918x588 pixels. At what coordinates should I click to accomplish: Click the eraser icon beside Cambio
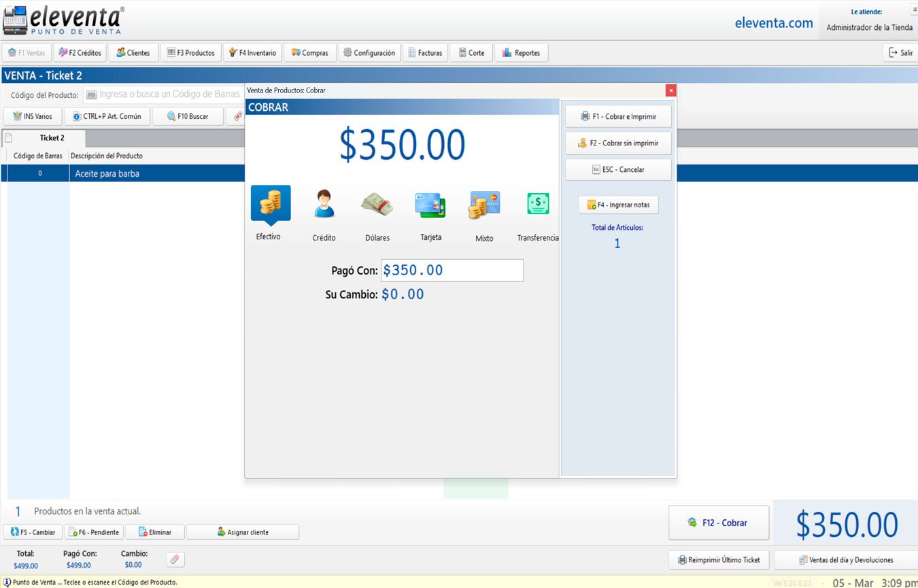click(x=175, y=559)
